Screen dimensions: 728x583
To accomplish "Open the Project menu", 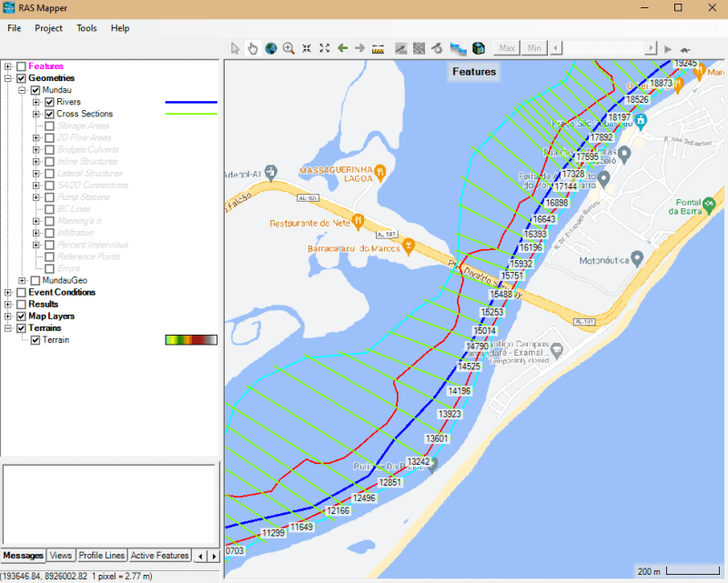I will coord(48,28).
